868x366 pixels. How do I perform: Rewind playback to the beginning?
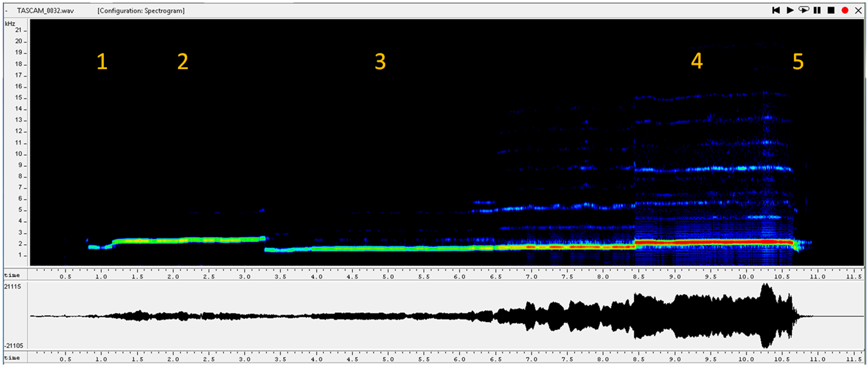point(776,10)
